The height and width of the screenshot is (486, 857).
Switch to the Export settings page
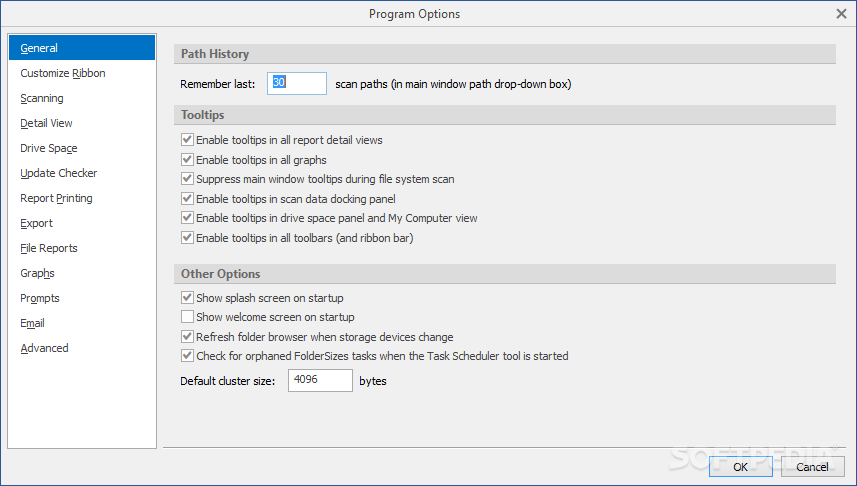[x=37, y=224]
